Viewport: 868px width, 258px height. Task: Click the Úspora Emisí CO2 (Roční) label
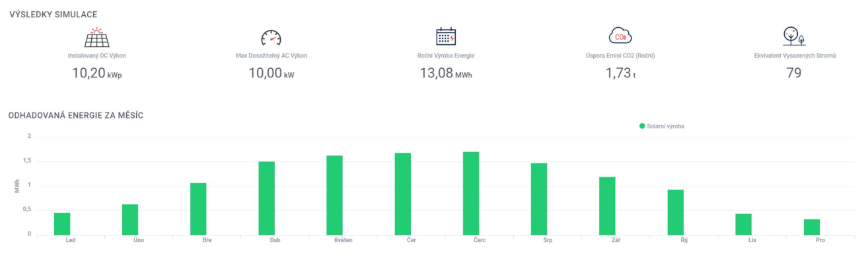click(620, 56)
